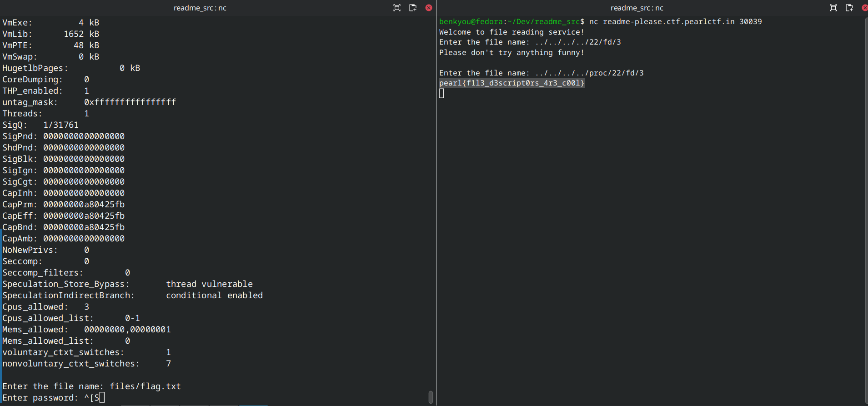Click the left pane title readme_src : nc
The image size is (868, 406).
[200, 8]
